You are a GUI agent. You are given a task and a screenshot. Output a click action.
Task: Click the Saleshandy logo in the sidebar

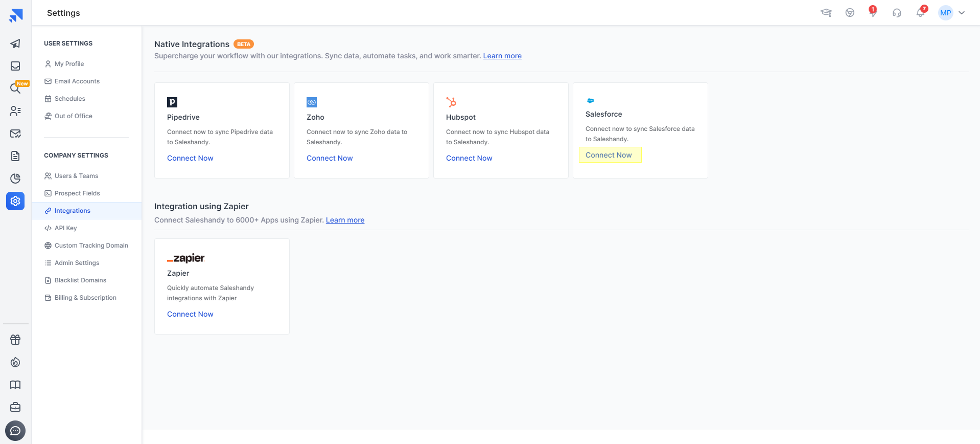point(16,15)
